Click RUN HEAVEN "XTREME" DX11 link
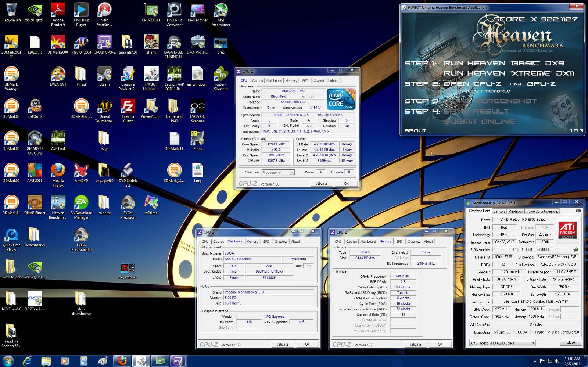 (509, 73)
